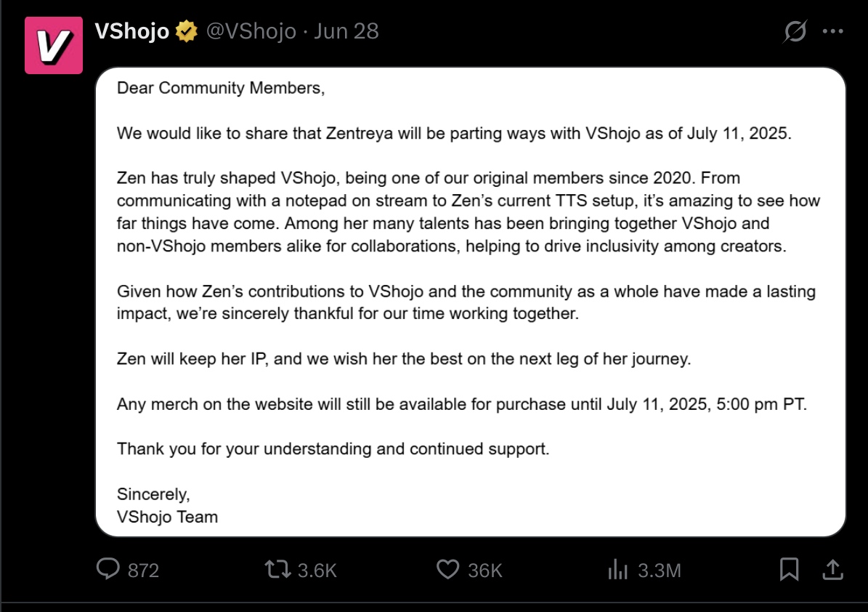Click the VShojo display name
868x612 pixels.
tap(131, 31)
